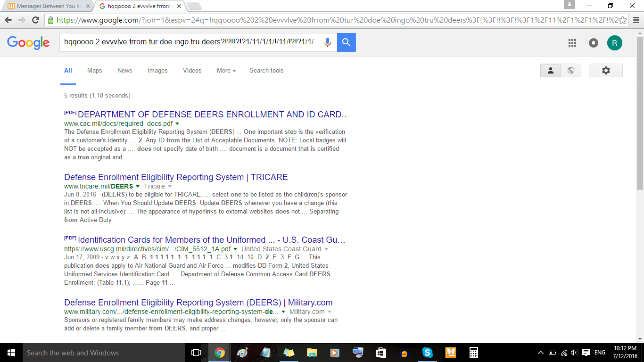
Task: Open DEERS Military.com result link
Action: (x=198, y=303)
